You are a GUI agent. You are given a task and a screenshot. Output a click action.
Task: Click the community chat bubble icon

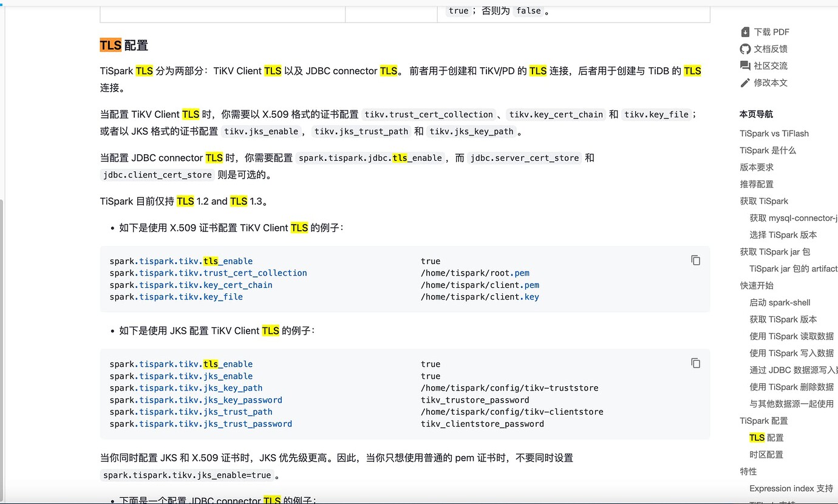pyautogui.click(x=745, y=66)
